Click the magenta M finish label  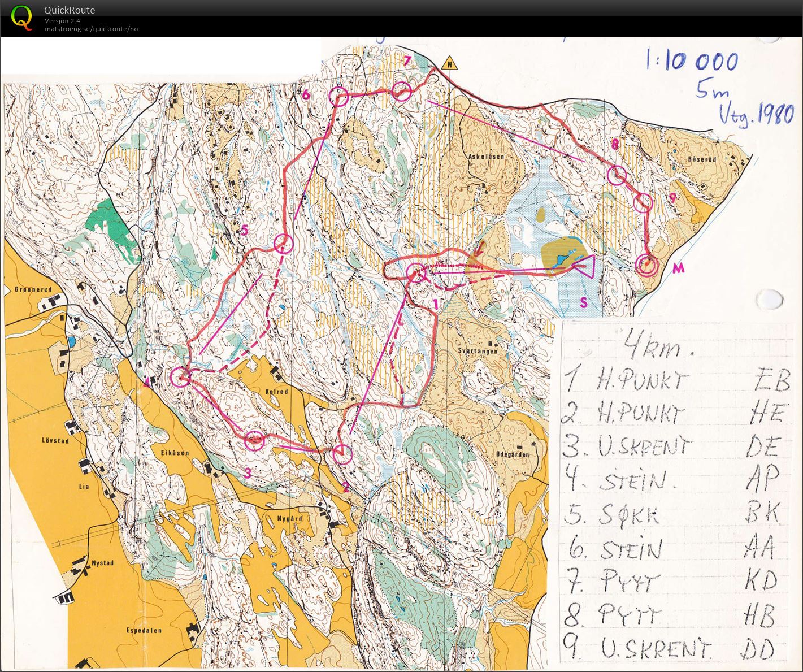679,269
